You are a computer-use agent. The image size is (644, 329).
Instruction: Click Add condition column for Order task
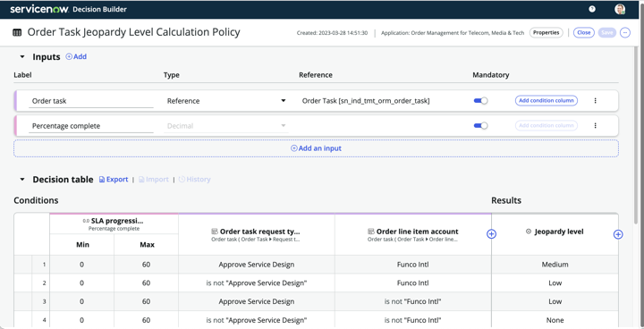[547, 101]
